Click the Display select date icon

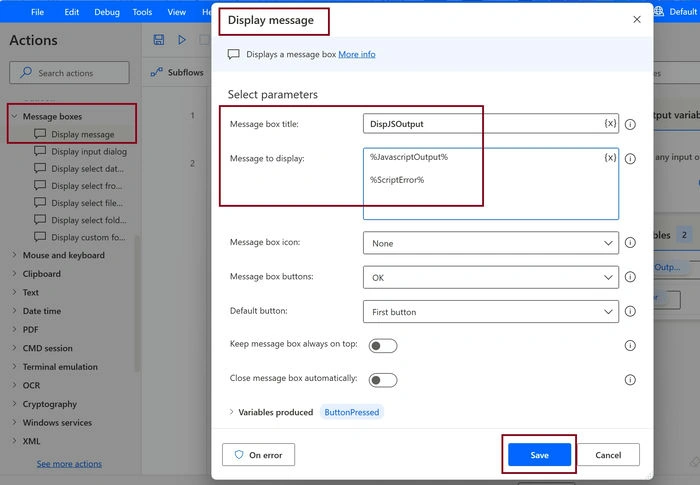tap(40, 168)
